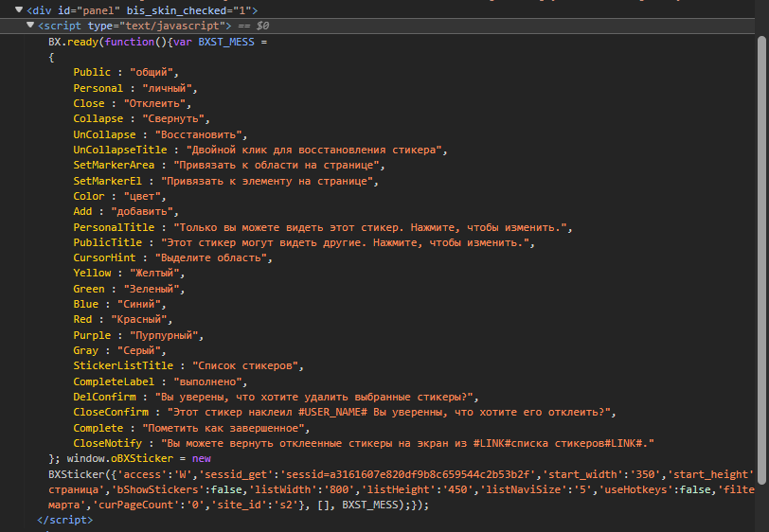Click the PersonalTitle line
The image size is (769, 532).
(x=323, y=227)
